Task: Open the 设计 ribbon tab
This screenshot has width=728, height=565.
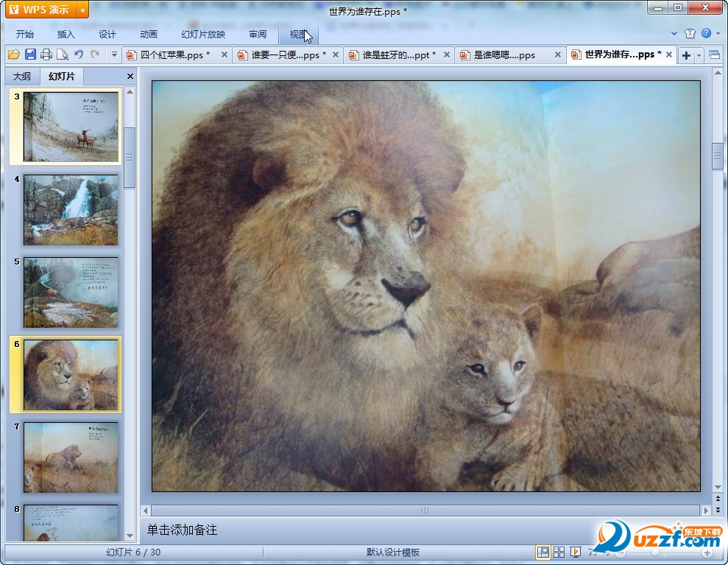Action: [x=107, y=35]
